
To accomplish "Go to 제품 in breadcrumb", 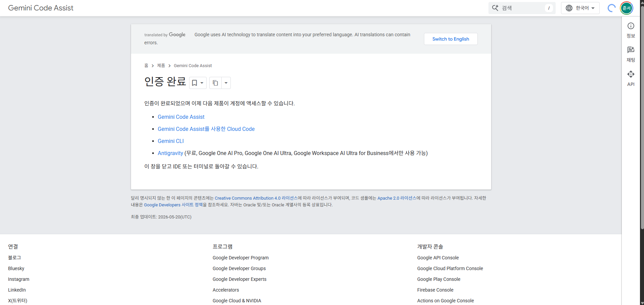I will [161, 66].
